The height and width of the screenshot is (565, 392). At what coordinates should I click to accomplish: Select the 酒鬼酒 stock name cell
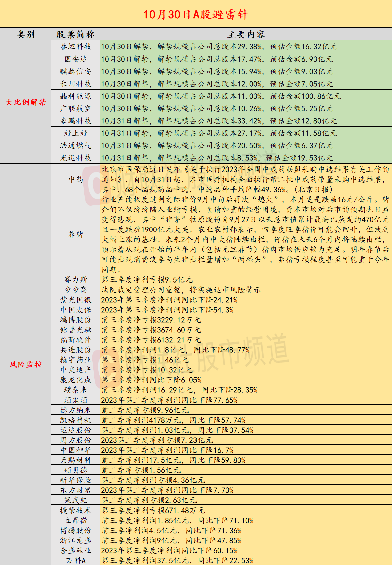76,400
